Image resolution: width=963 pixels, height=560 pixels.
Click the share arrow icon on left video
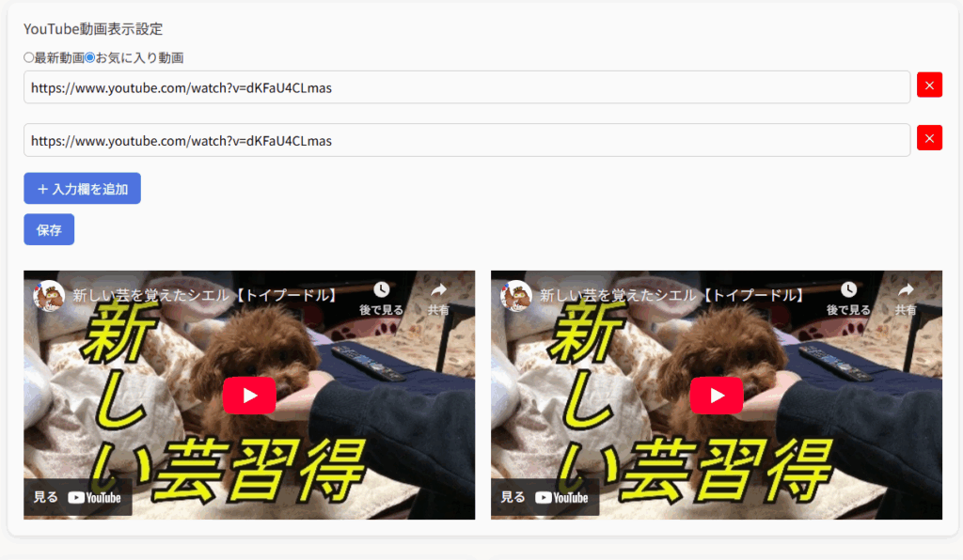[438, 290]
